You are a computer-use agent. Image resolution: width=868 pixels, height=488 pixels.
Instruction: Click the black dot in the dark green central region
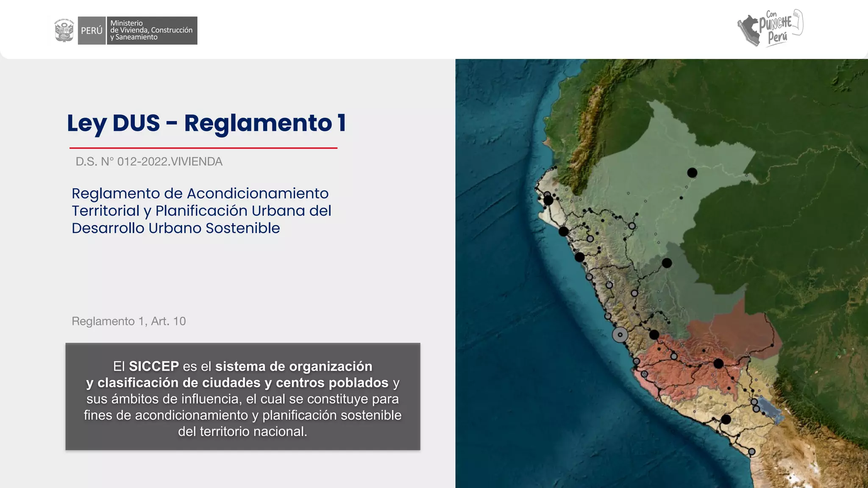[x=667, y=263]
